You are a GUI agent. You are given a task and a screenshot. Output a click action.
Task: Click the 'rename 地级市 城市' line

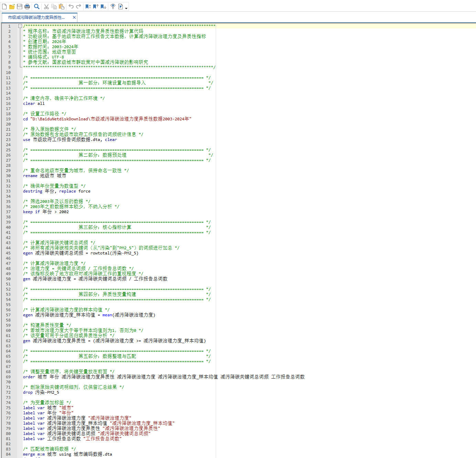pos(45,176)
